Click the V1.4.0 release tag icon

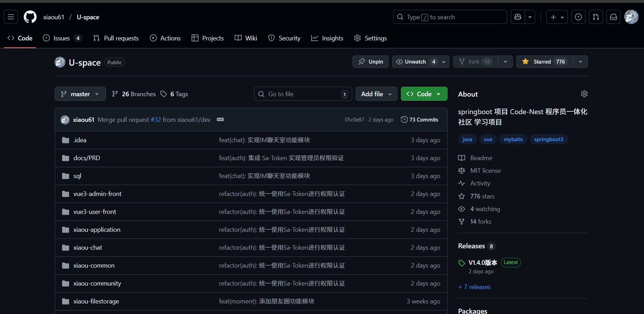462,263
